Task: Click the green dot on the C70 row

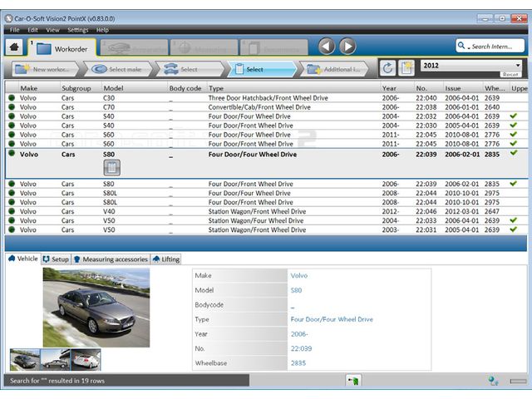Action: coord(12,107)
